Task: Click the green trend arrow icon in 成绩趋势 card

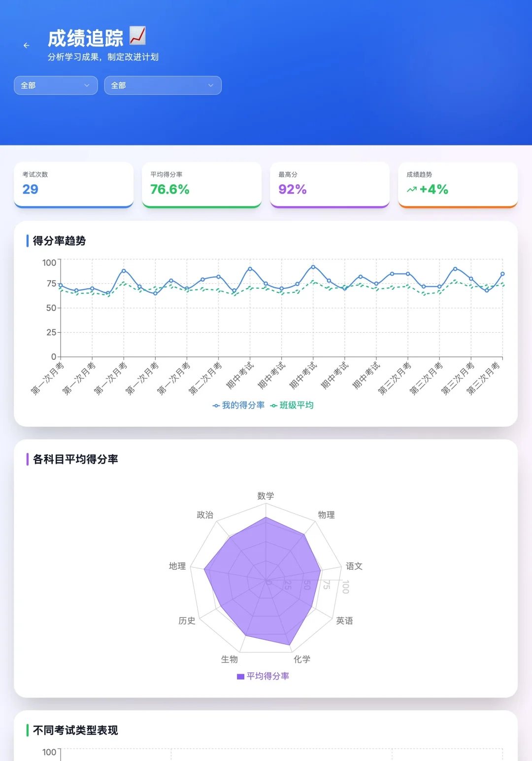Action: point(412,189)
